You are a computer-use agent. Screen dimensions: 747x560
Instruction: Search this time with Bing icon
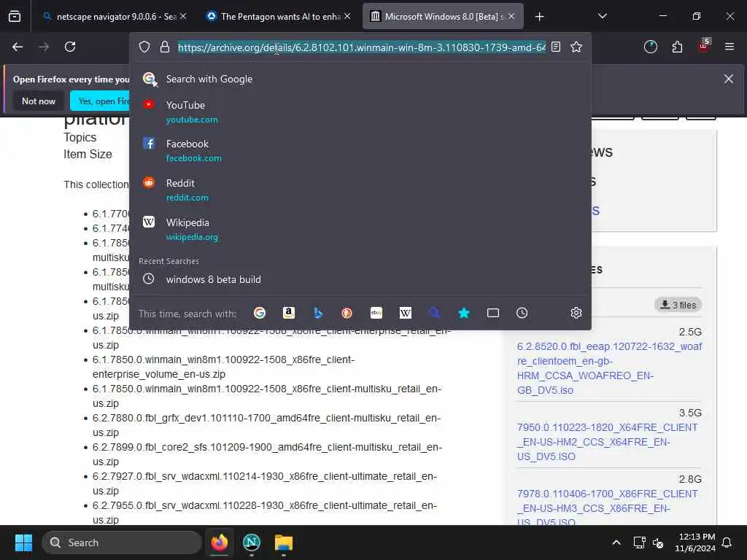point(318,313)
